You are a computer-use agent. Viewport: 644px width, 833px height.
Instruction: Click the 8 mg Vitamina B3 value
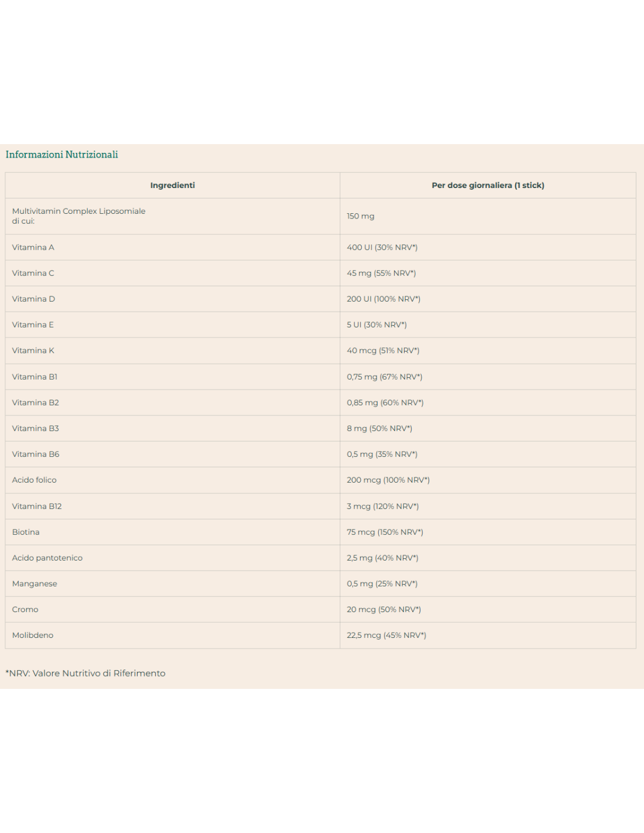(379, 428)
